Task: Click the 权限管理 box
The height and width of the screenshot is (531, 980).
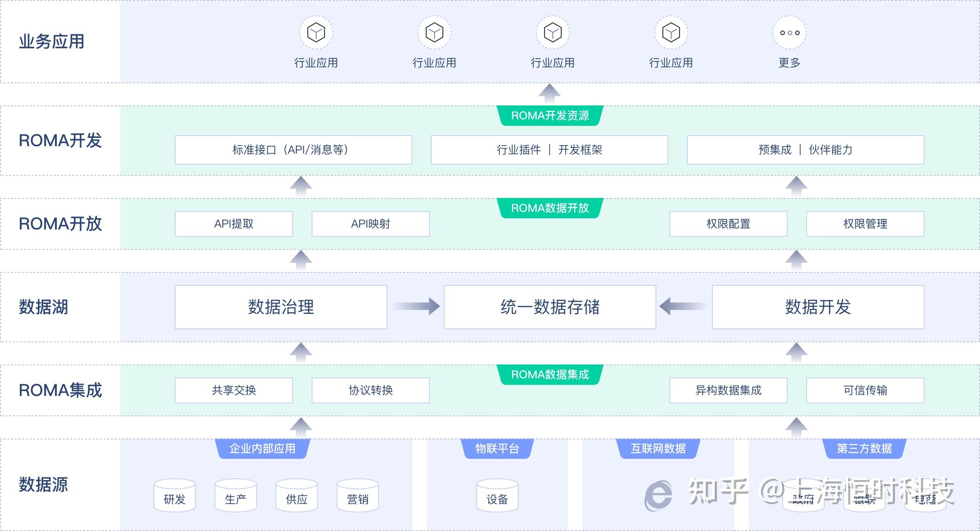Action: (865, 223)
